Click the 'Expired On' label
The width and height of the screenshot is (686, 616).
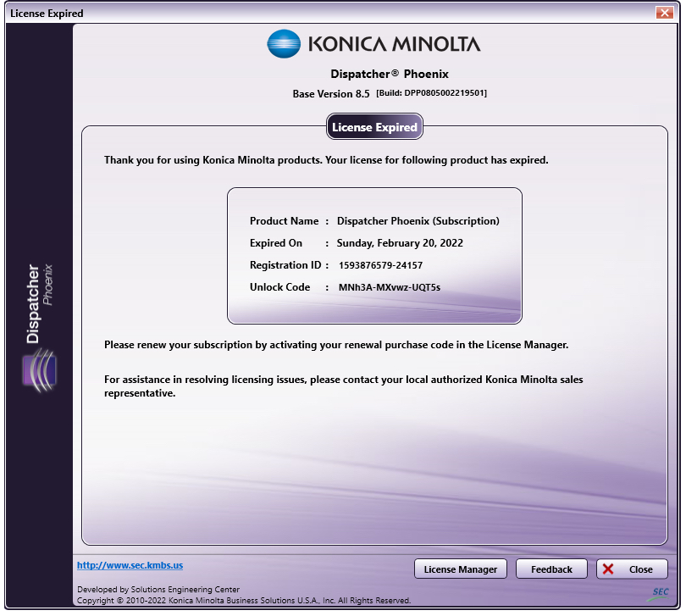click(x=275, y=243)
